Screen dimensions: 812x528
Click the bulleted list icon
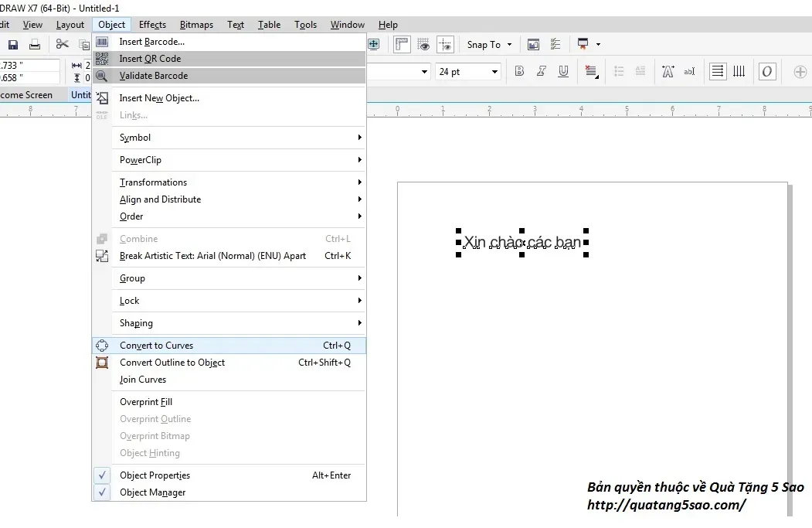coord(619,71)
